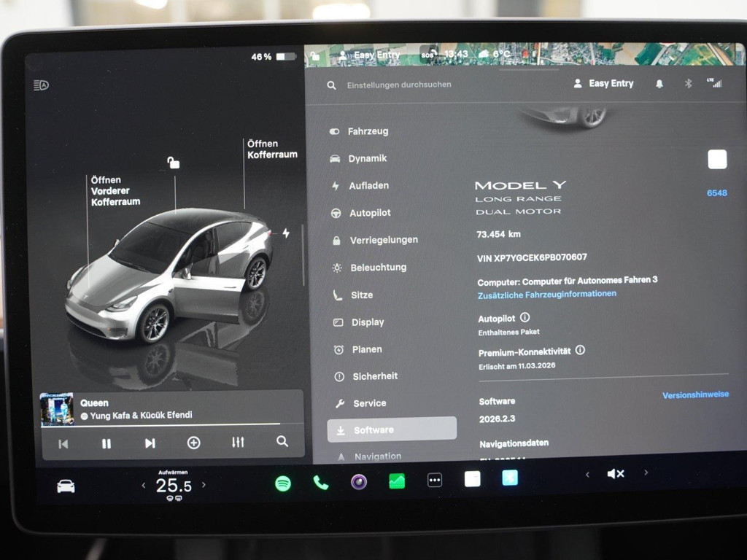
Task: Unlock the car via the lock icon
Action: tap(172, 162)
